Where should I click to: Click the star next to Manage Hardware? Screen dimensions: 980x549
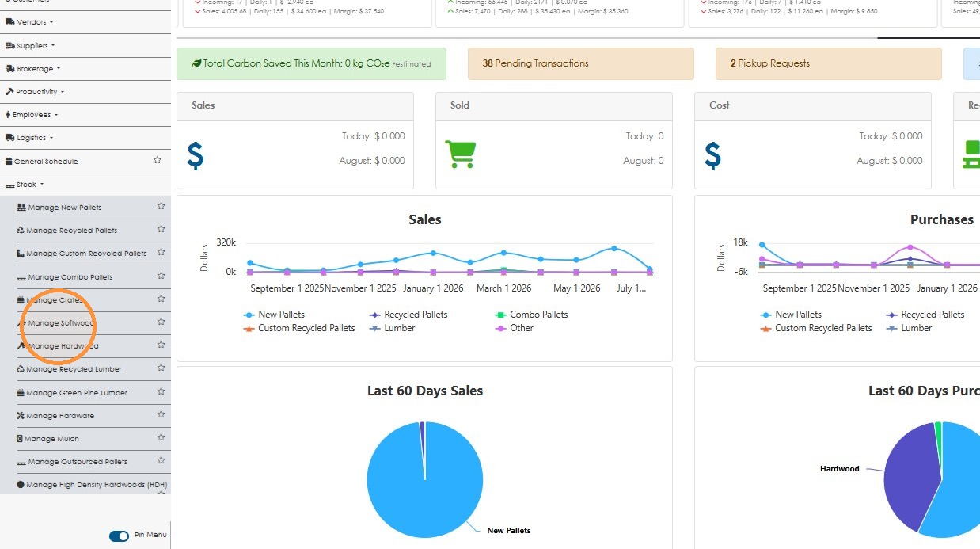point(161,414)
